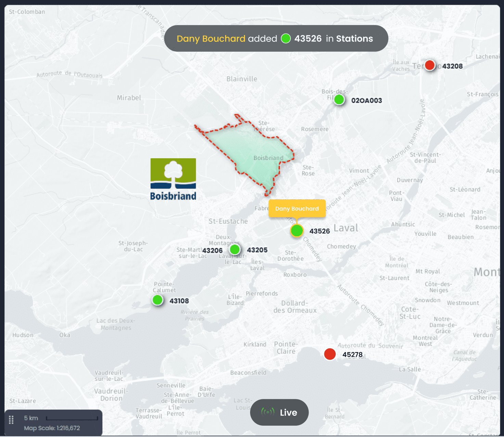The height and width of the screenshot is (437, 504).
Task: Click the Oka map label
Action: pyautogui.click(x=65, y=335)
